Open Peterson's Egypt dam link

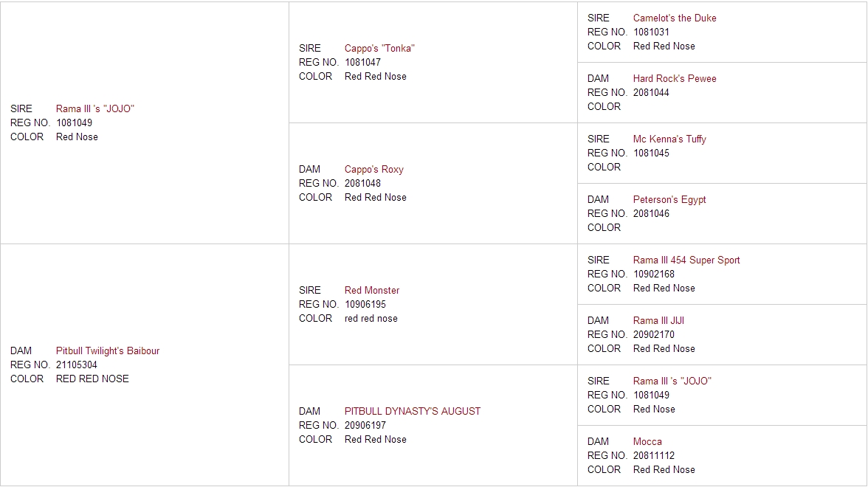pyautogui.click(x=669, y=200)
